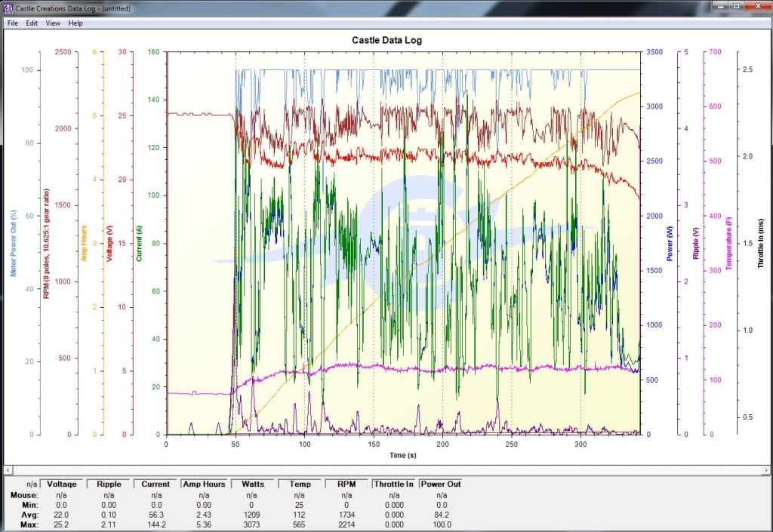Click the average power out value 84.2
The width and height of the screenshot is (773, 532).
click(x=442, y=515)
